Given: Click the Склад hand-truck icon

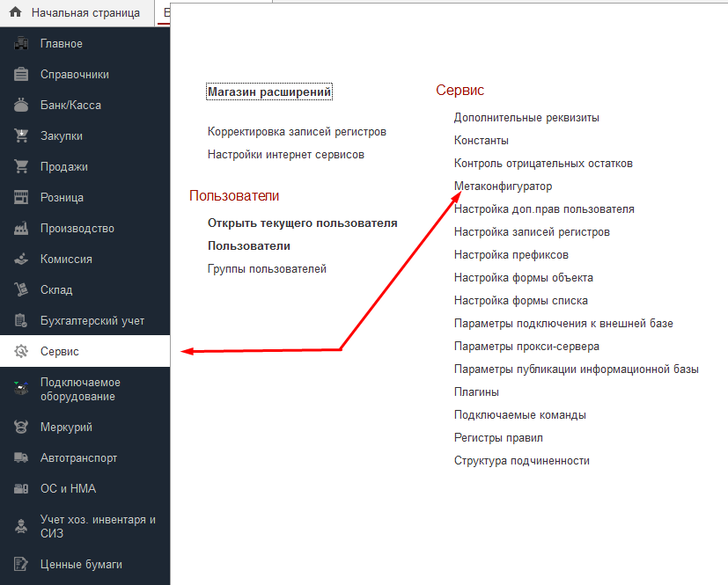Looking at the screenshot, I should 21,289.
